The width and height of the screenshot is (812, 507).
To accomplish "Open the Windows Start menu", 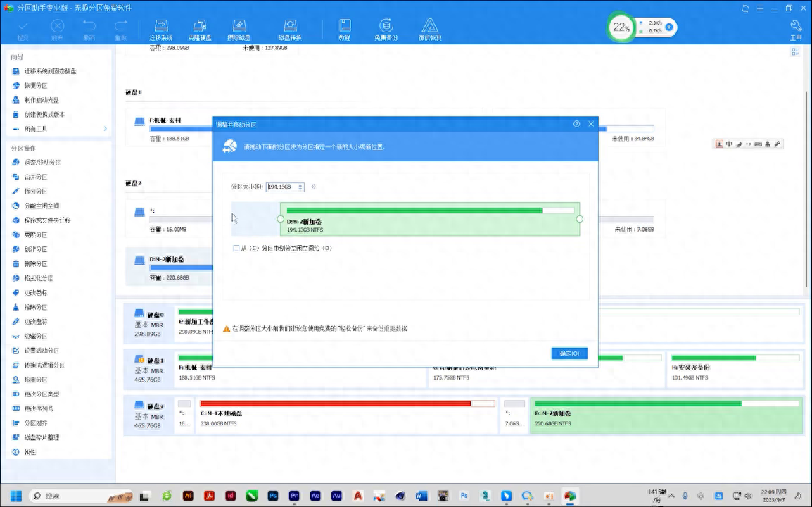I will 15,496.
